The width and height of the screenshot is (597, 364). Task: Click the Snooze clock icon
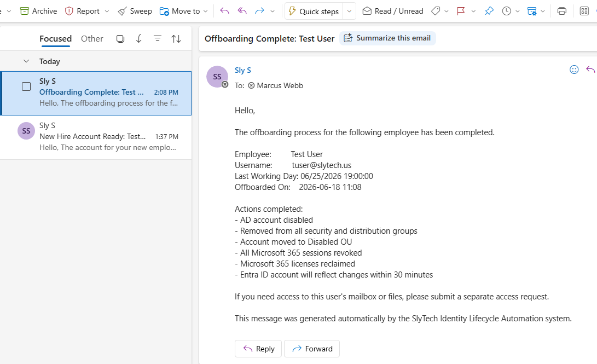point(506,11)
